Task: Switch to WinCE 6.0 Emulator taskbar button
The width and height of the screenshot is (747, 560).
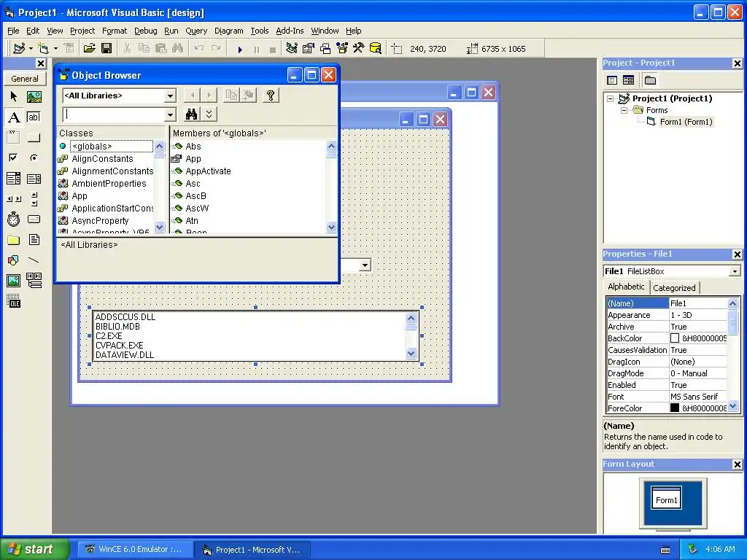Action: point(133,549)
